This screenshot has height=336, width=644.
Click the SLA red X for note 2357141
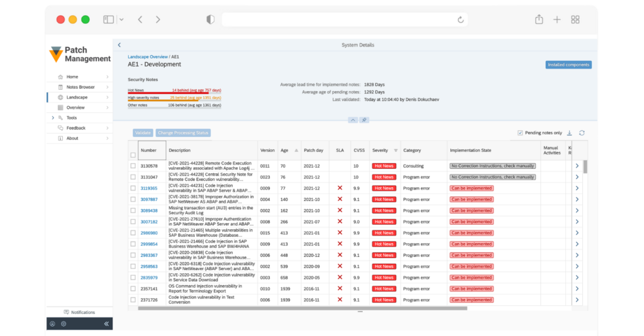340,288
